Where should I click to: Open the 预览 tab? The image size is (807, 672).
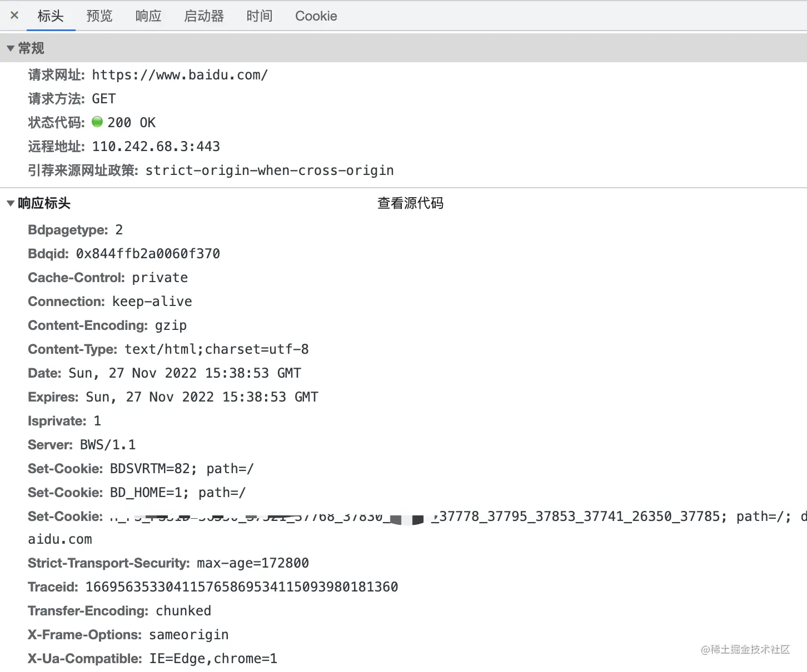tap(99, 16)
